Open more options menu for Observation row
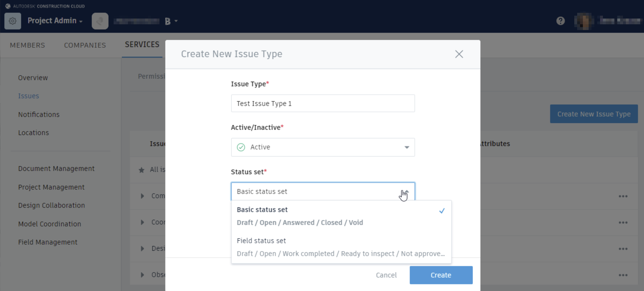Screen dimensions: 644x291 pos(623,275)
